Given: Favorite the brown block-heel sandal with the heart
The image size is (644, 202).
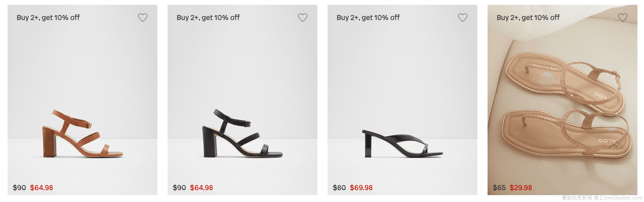Looking at the screenshot, I should pyautogui.click(x=143, y=17).
